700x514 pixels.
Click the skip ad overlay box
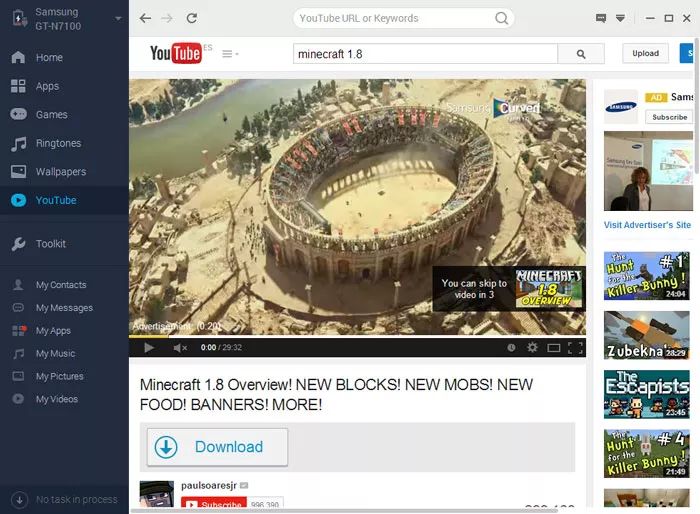[509, 289]
